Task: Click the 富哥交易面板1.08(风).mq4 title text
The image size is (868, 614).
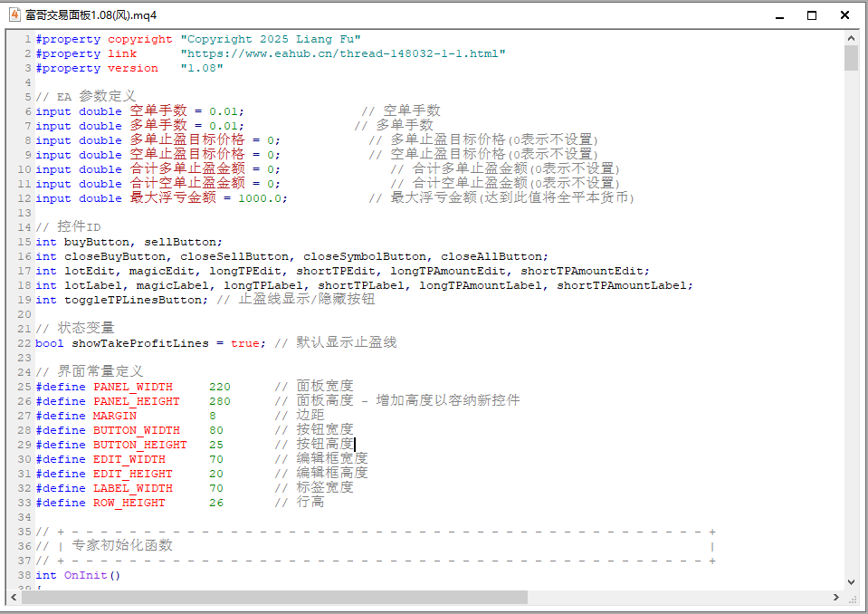Action: pos(91,14)
